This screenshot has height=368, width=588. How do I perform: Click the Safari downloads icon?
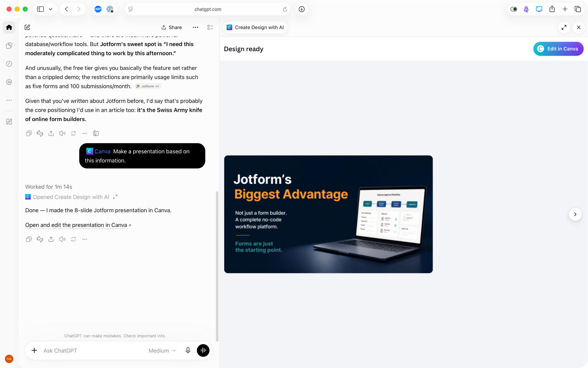301,9
